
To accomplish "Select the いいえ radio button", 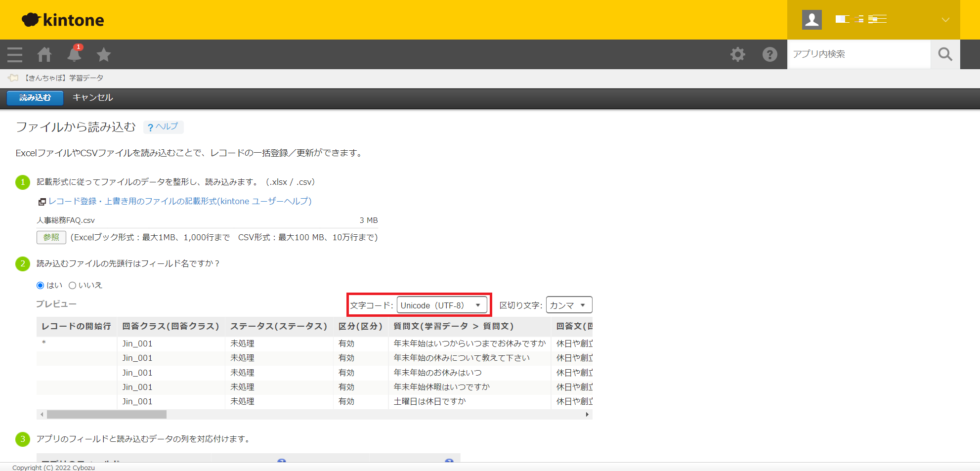I will click(73, 286).
